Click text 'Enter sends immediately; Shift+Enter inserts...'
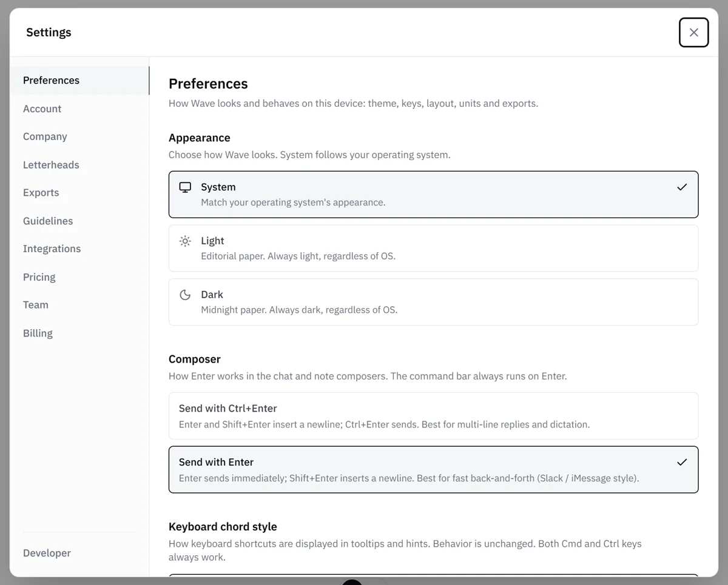Viewport: 728px width, 585px height. coord(409,478)
